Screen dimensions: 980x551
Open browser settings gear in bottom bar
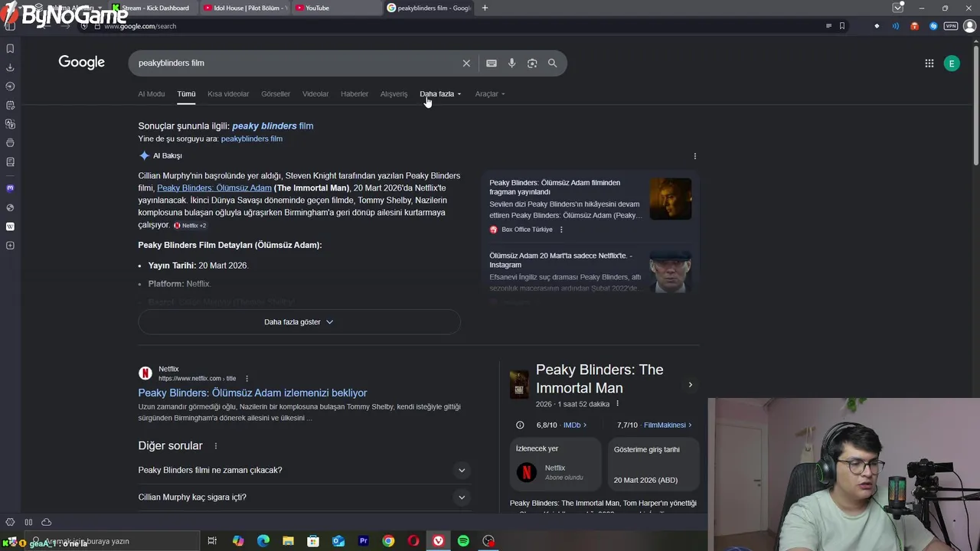point(10,522)
